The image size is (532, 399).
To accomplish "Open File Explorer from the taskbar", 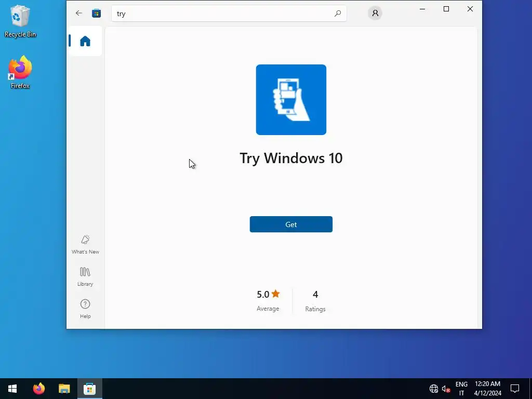I will 64,389.
